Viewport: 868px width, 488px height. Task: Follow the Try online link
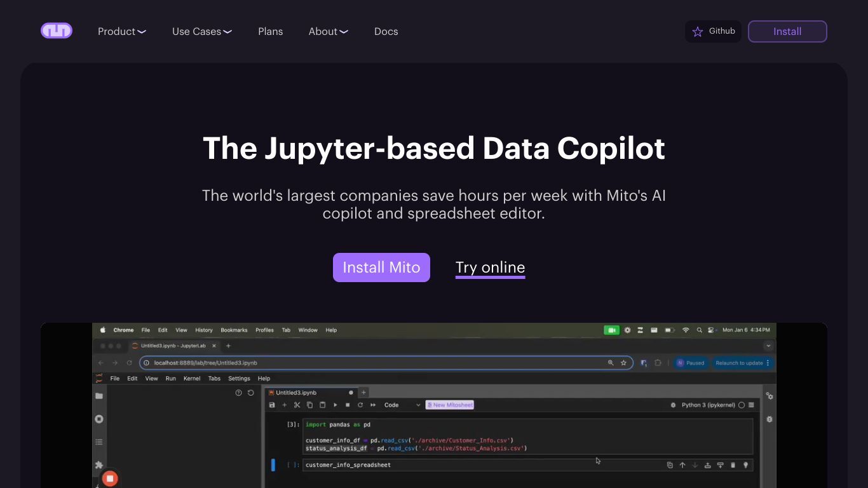pyautogui.click(x=491, y=268)
